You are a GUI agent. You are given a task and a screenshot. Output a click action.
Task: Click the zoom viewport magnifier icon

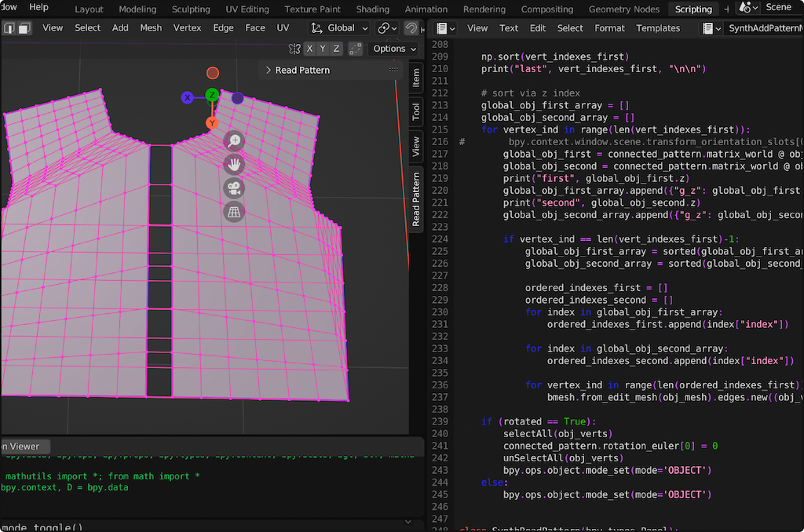(x=234, y=140)
